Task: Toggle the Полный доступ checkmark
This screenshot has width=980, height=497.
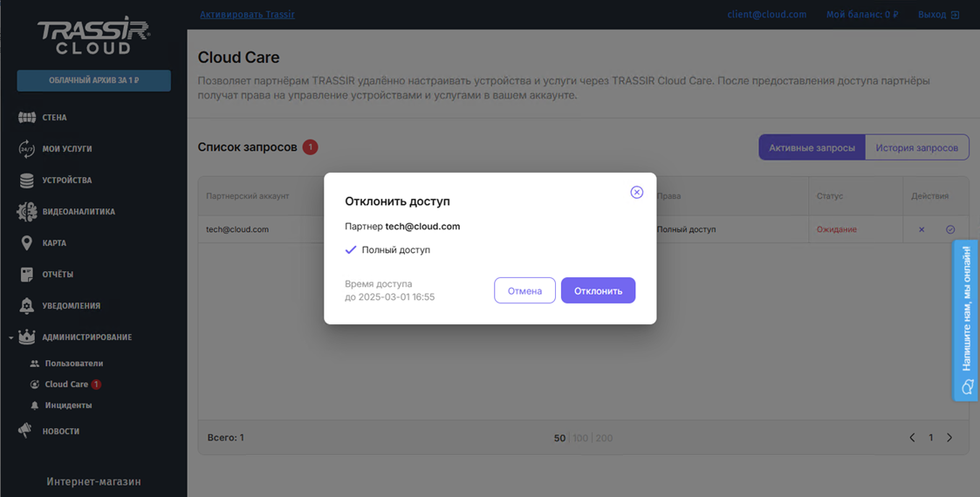Action: (351, 250)
